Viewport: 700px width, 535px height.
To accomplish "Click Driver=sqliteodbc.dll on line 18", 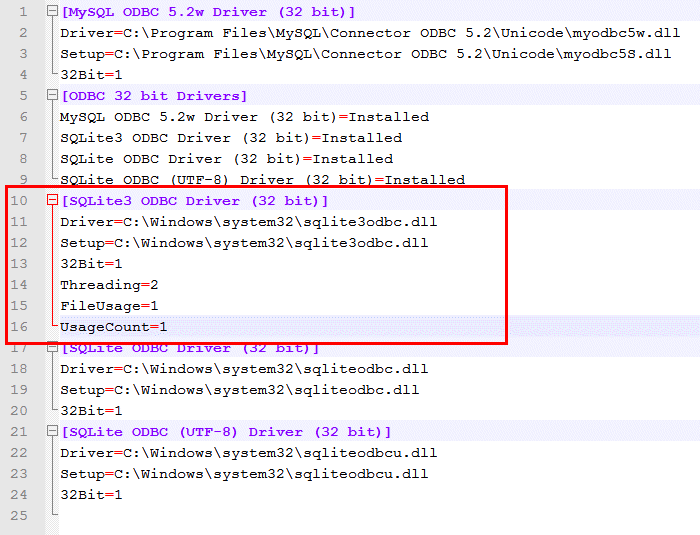I will click(x=244, y=369).
